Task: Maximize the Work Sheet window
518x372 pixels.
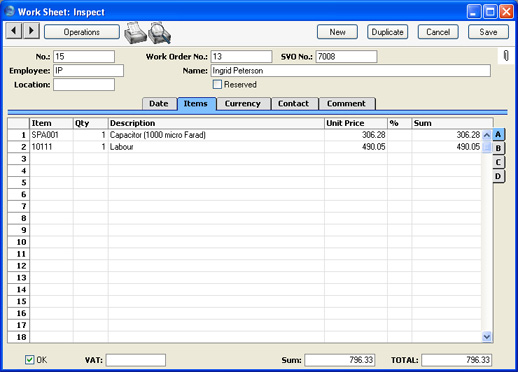Action: coord(490,12)
